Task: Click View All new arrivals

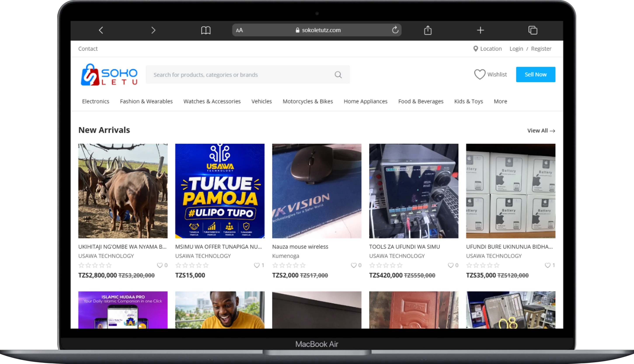Action: point(541,130)
